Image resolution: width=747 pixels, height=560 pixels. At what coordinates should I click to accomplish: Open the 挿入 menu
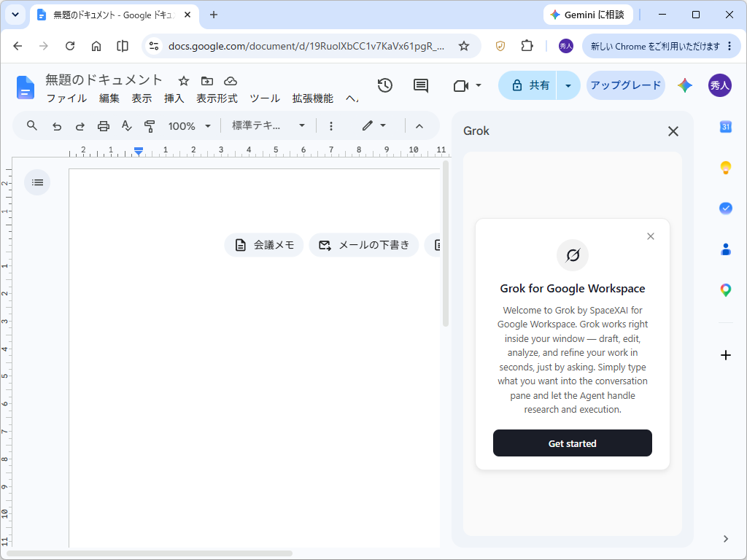click(x=174, y=98)
